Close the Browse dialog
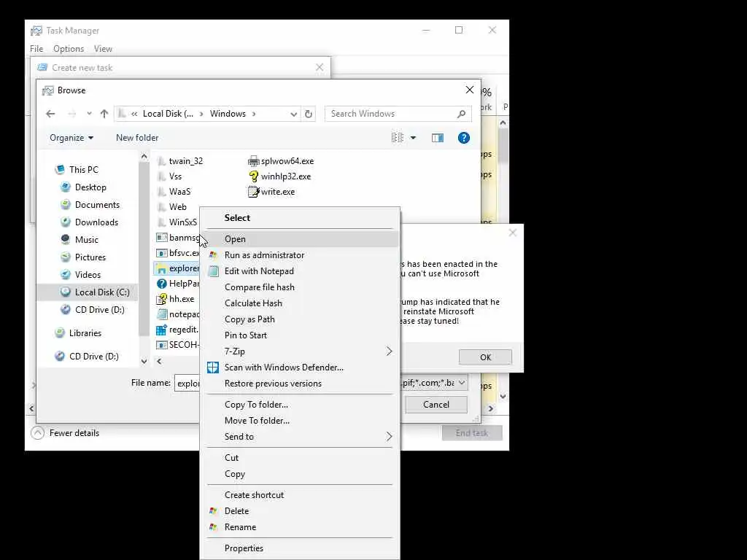The width and height of the screenshot is (747, 560). point(470,90)
